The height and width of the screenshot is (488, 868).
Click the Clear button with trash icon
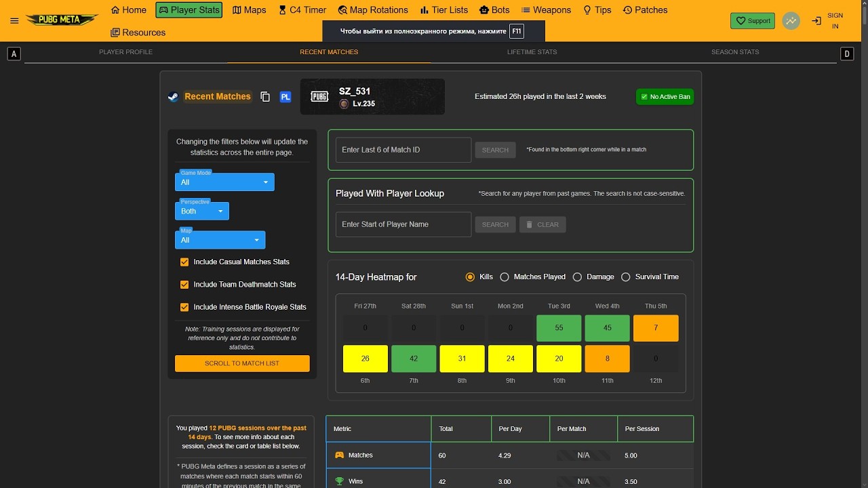tap(542, 224)
